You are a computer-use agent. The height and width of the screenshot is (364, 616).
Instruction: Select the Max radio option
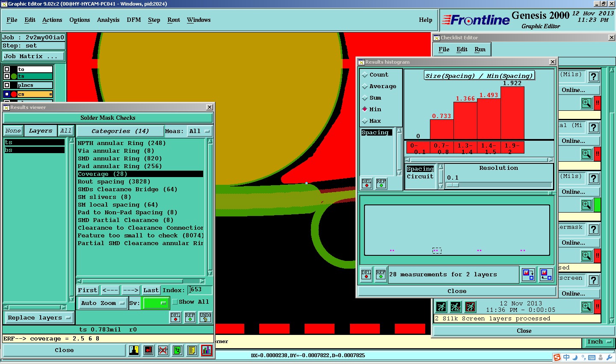[365, 121]
